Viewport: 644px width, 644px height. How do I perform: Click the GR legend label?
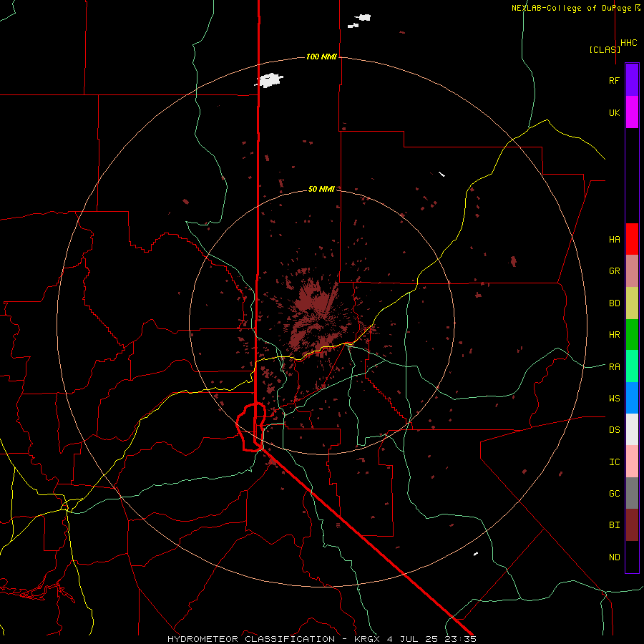614,271
